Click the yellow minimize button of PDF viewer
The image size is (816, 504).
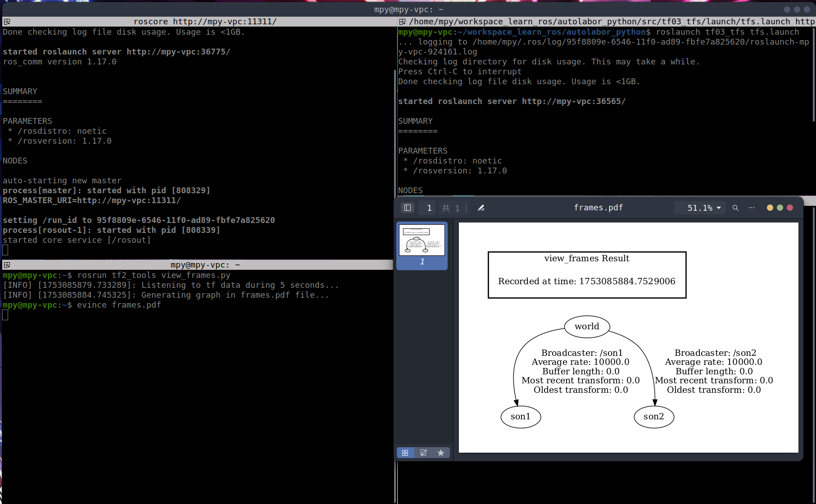pos(770,208)
